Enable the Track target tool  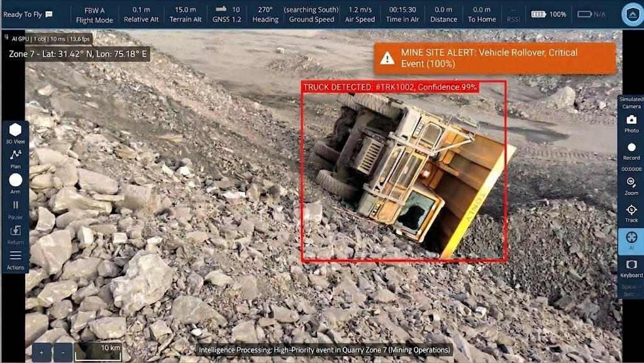(x=631, y=213)
